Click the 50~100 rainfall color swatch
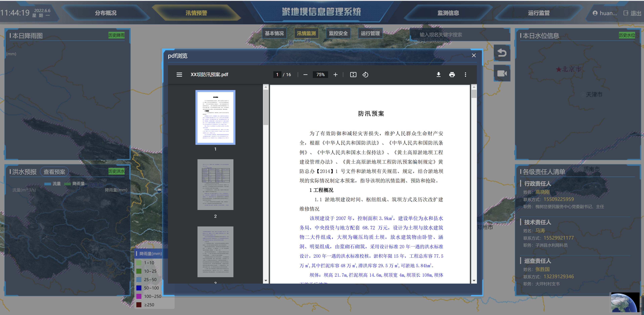Viewport: 644px width, 315px height. [139, 288]
